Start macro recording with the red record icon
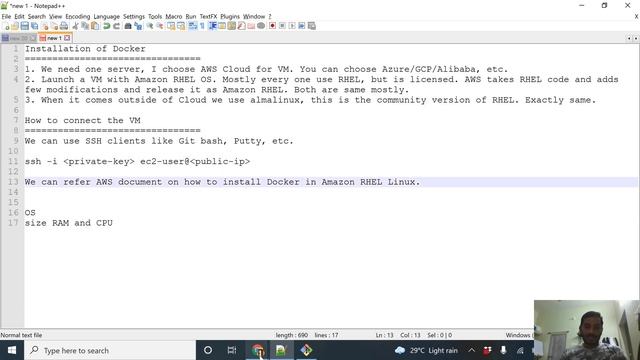 pyautogui.click(x=272, y=26)
